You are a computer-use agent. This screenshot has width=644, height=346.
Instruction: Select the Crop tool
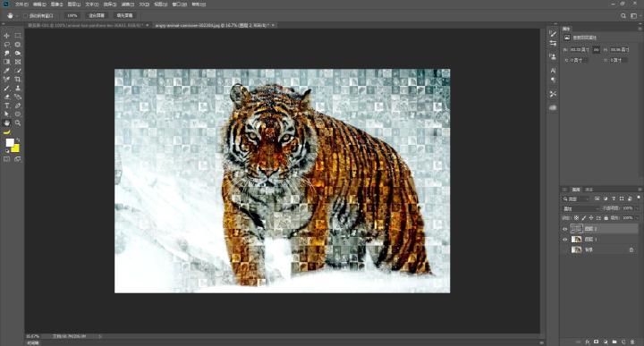pyautogui.click(x=18, y=80)
